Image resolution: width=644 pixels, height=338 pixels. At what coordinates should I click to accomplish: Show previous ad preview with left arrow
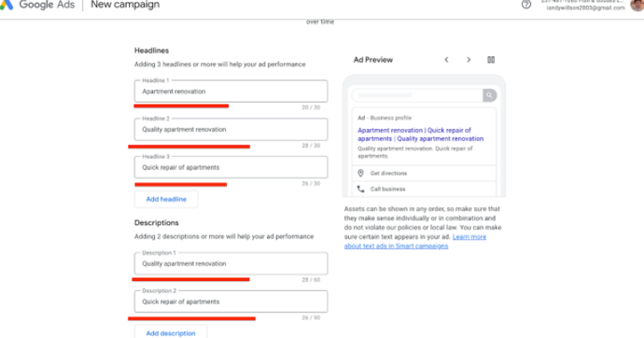(x=447, y=59)
